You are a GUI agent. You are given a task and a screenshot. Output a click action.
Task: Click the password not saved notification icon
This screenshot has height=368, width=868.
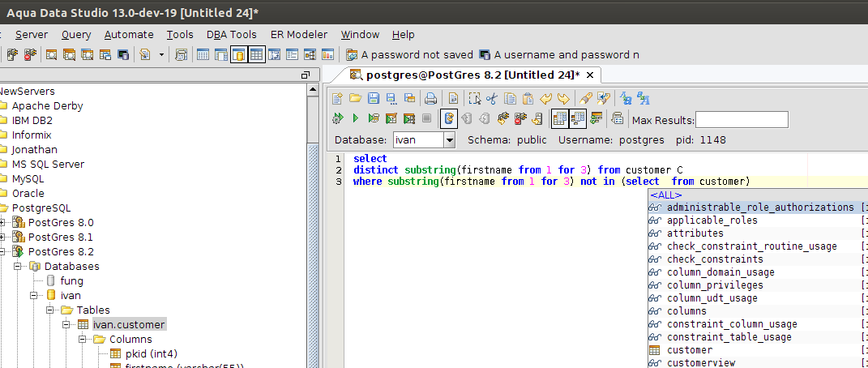point(352,55)
